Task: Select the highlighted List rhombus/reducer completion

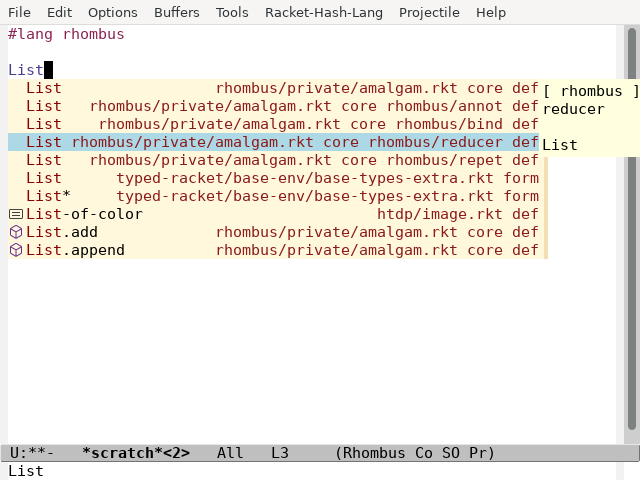Action: [x=273, y=142]
